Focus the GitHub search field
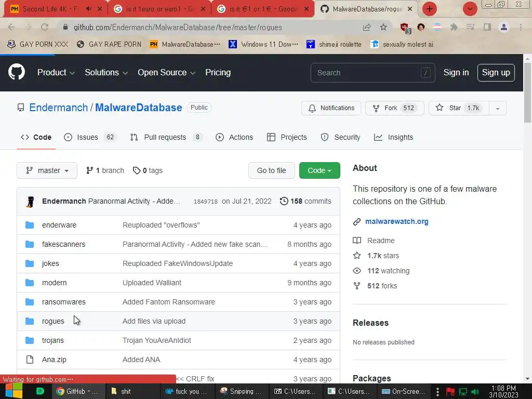The height and width of the screenshot is (399, 532). pos(373,73)
